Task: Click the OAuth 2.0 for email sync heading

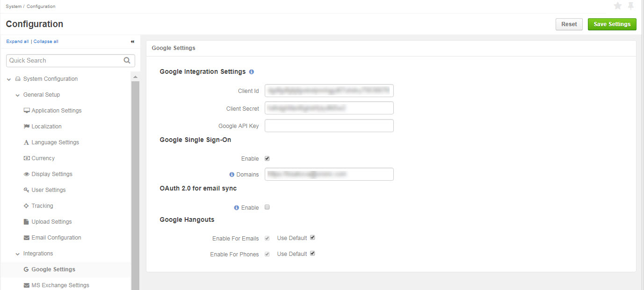Action: (x=198, y=189)
